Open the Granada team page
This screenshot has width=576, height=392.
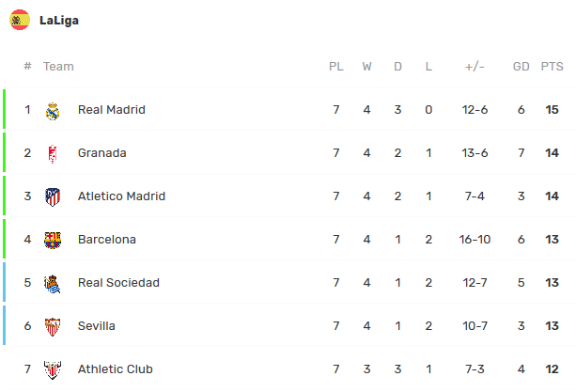[x=102, y=153]
